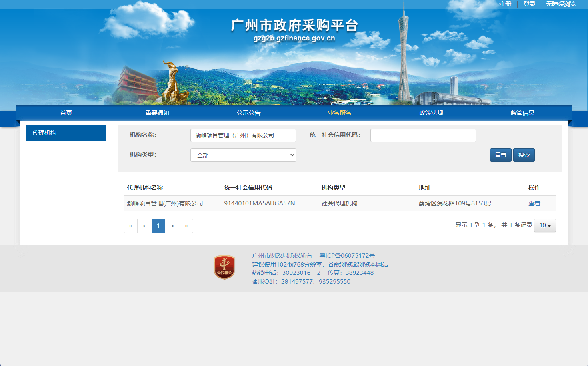Open the 重要通知 menu item

157,113
